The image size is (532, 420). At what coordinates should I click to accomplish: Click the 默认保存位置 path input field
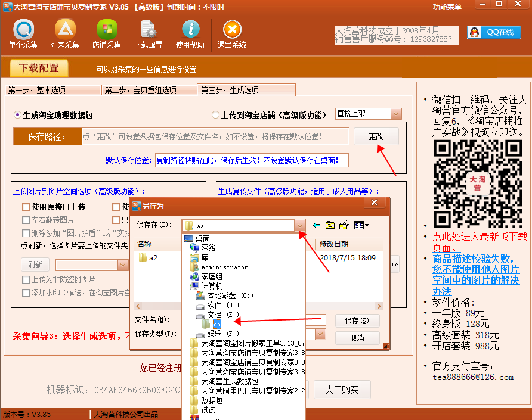(x=252, y=160)
